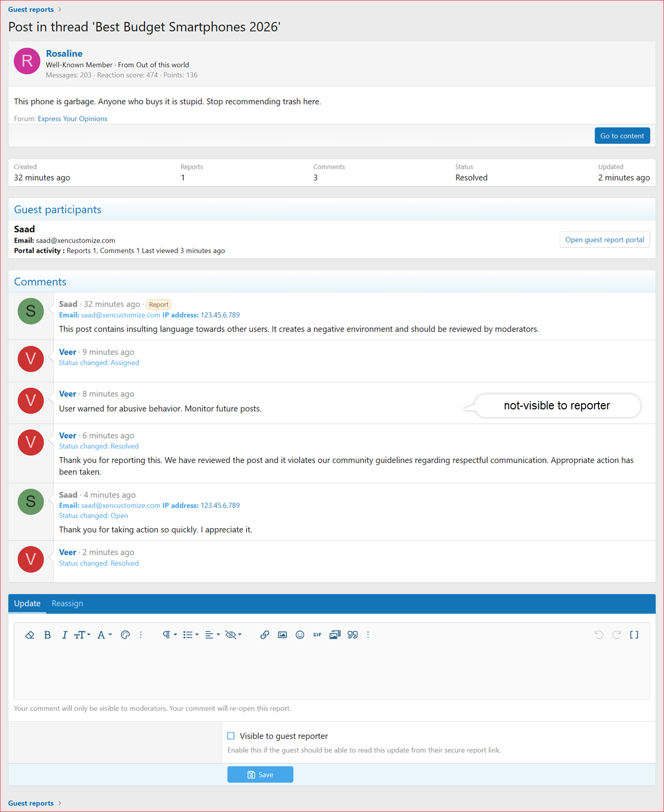
Task: Click Rosaline's pink avatar
Action: [27, 61]
